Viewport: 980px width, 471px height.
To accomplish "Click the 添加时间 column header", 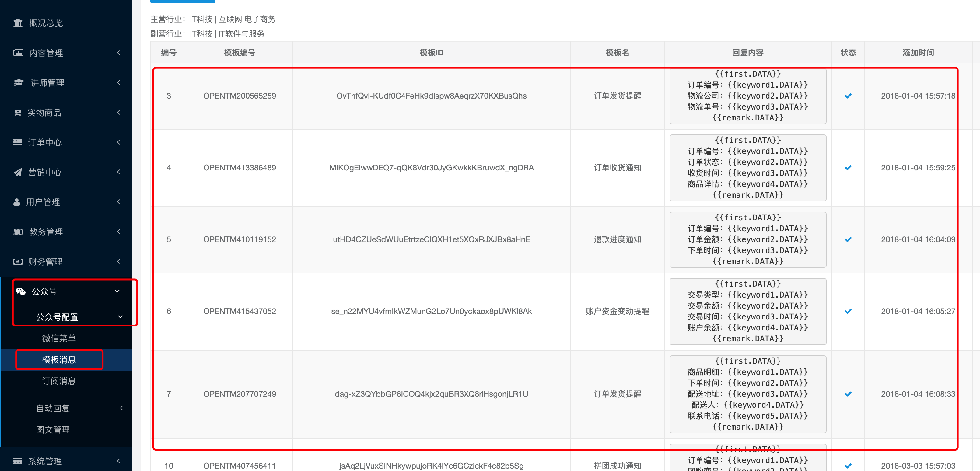I will pos(918,53).
